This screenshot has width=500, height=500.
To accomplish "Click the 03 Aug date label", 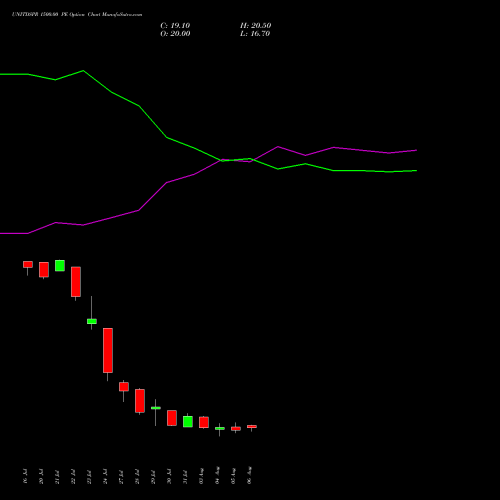I will pos(202,476).
